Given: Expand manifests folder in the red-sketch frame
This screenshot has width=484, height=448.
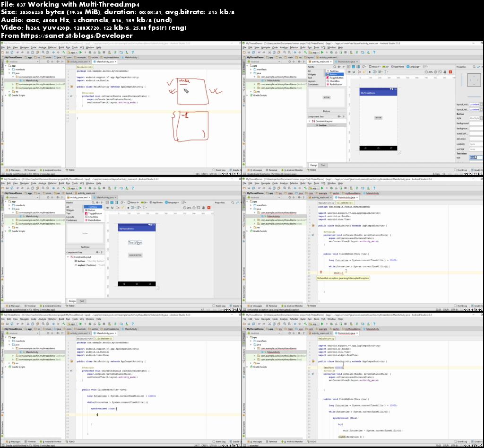Looking at the screenshot, I should coord(9,69).
